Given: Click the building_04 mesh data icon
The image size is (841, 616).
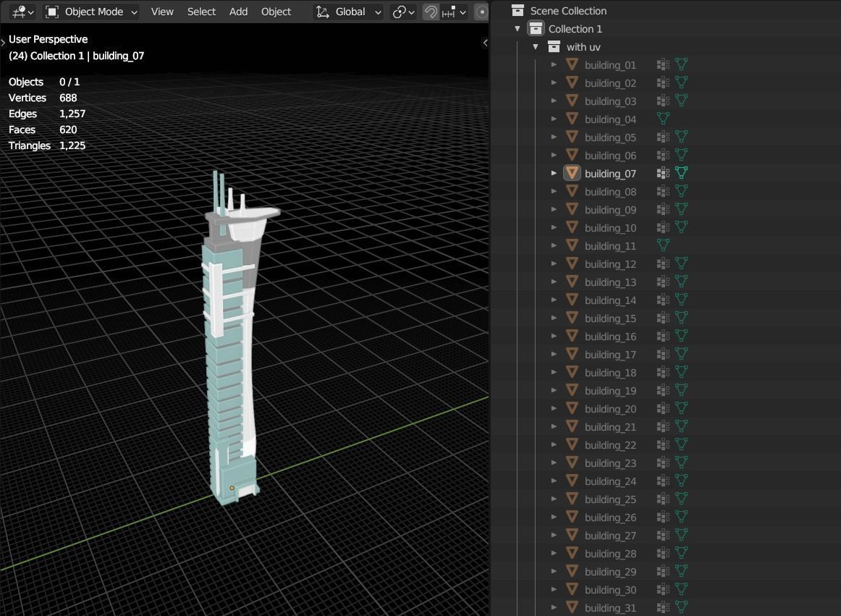Looking at the screenshot, I should [x=664, y=119].
